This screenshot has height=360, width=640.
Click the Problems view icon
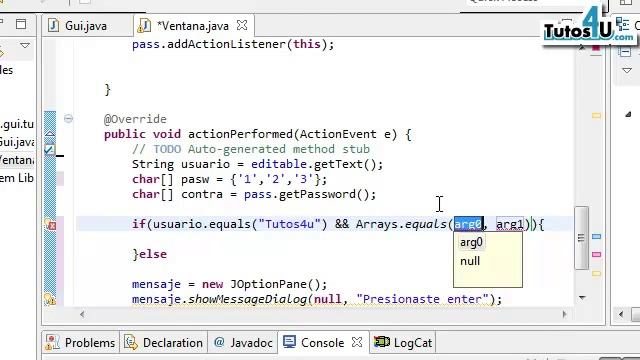click(x=52, y=342)
